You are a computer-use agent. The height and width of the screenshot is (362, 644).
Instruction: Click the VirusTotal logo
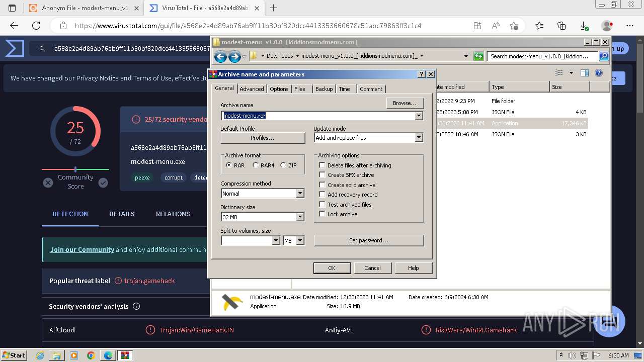tap(15, 48)
